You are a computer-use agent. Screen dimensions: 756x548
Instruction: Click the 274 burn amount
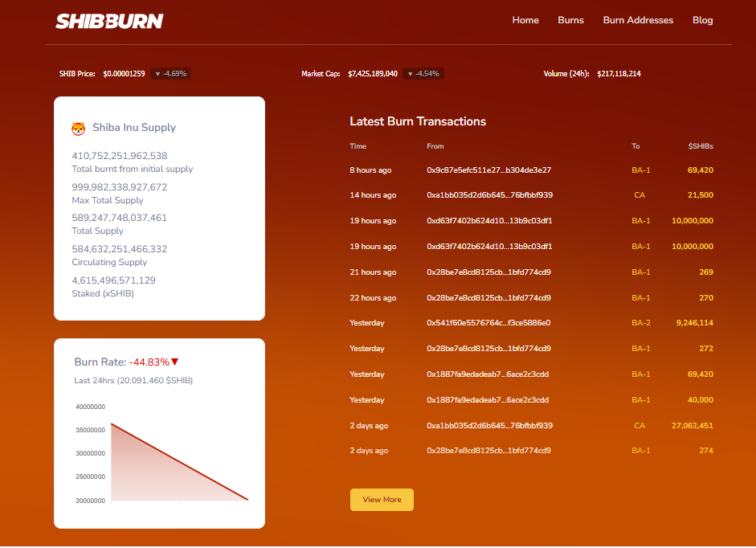(706, 451)
